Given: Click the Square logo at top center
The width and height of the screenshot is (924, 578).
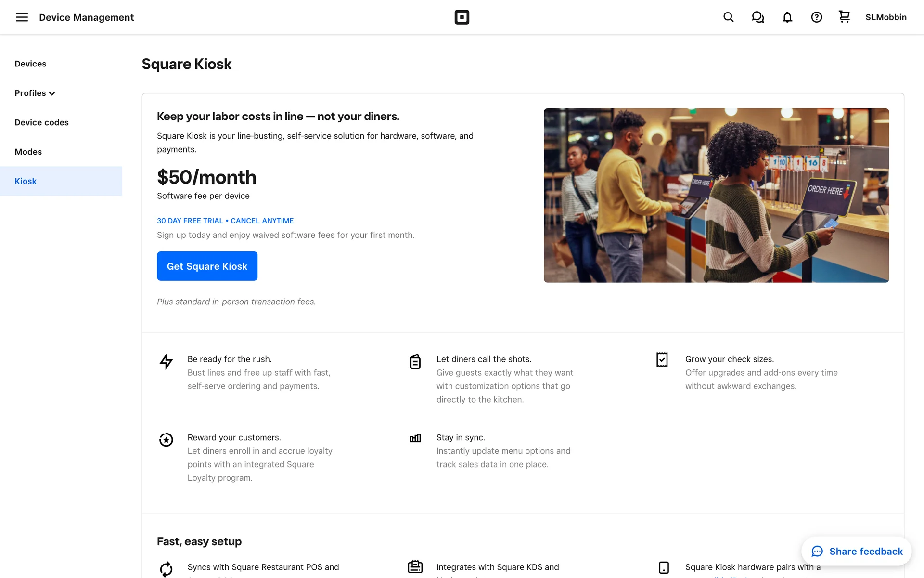Looking at the screenshot, I should pos(462,17).
